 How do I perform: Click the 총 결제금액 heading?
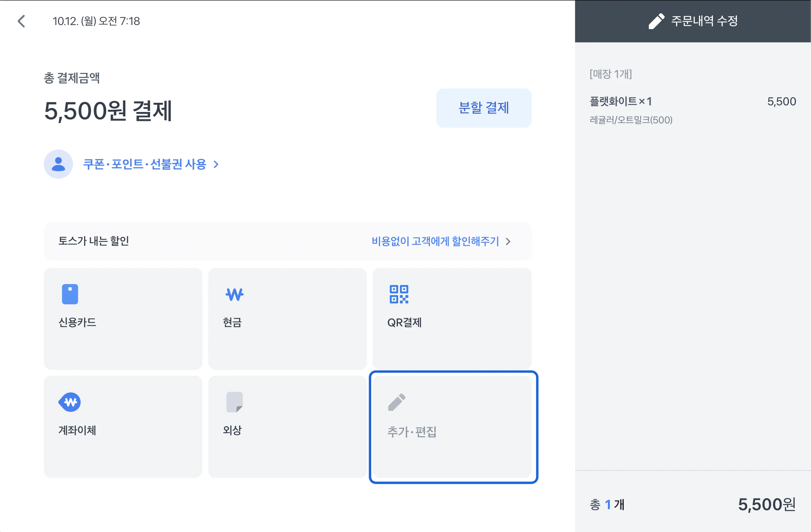point(72,78)
